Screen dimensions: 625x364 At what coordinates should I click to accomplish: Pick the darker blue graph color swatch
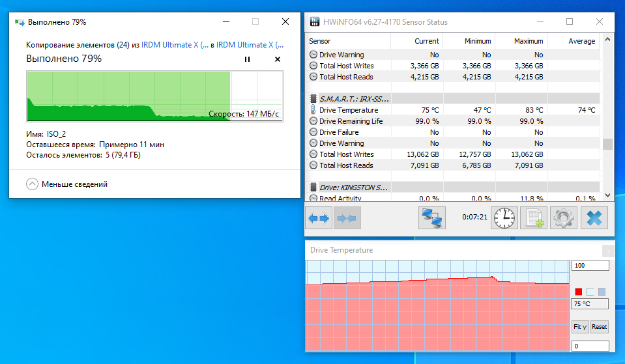(x=602, y=292)
